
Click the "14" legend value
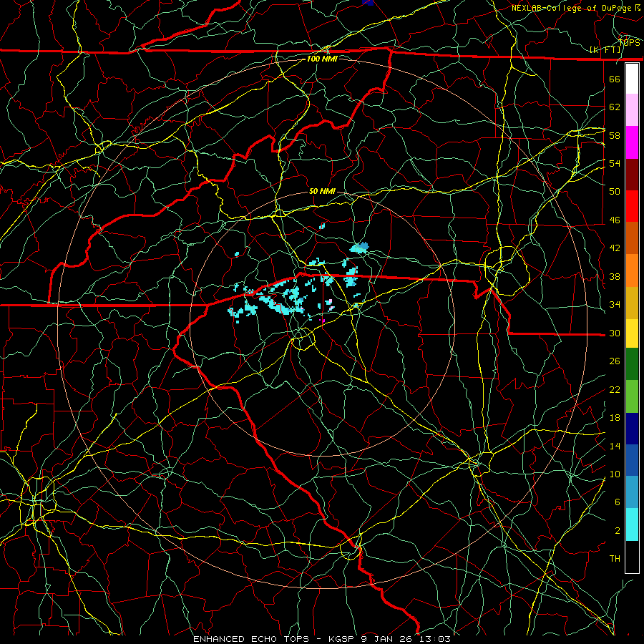click(x=615, y=446)
